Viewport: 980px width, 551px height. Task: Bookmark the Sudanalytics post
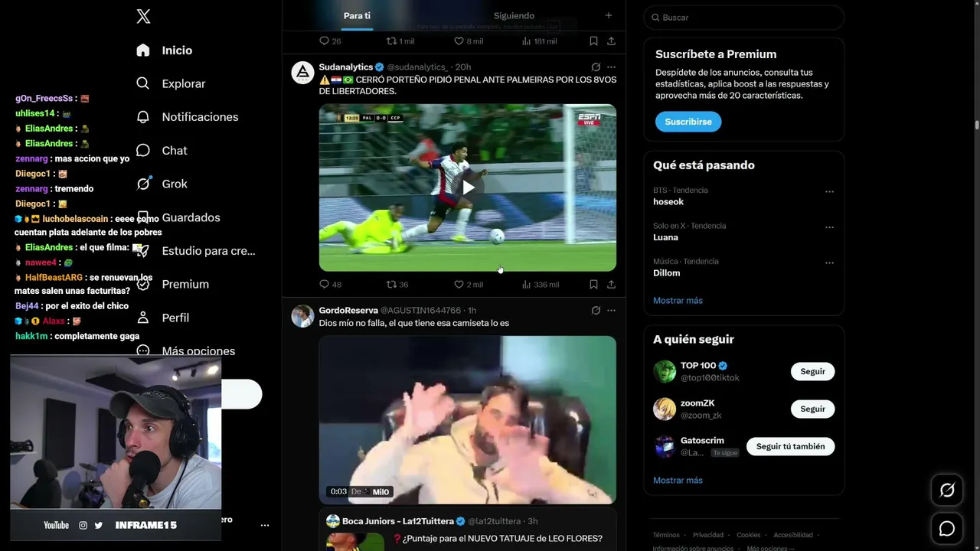[593, 285]
